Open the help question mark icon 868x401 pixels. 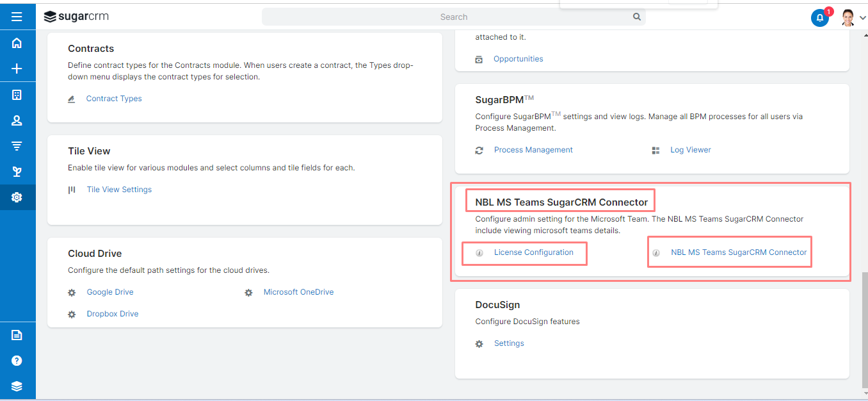tap(17, 361)
